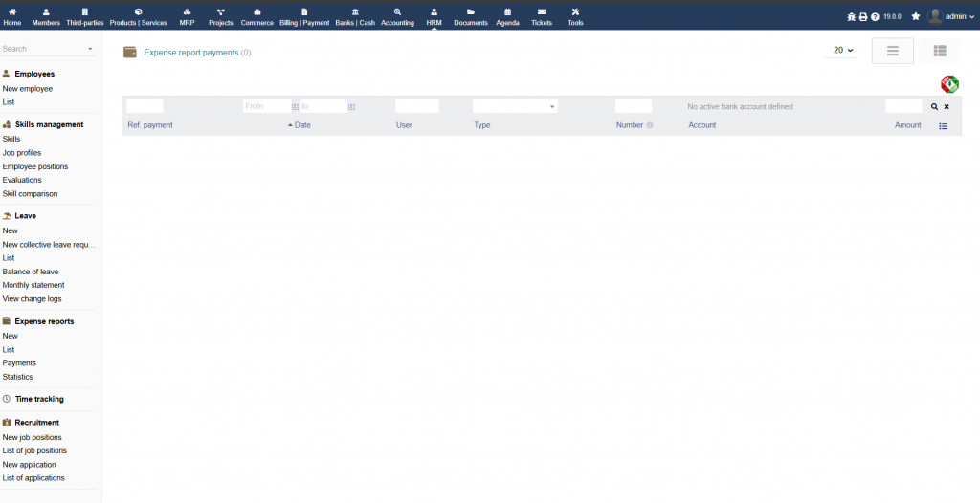980x503 pixels.
Task: Open the Commerce module
Action: 256,17
